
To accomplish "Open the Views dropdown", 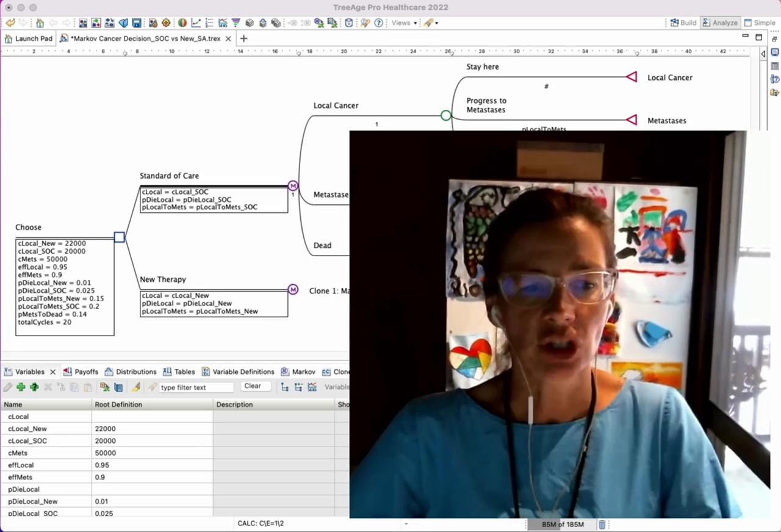I will pyautogui.click(x=404, y=23).
